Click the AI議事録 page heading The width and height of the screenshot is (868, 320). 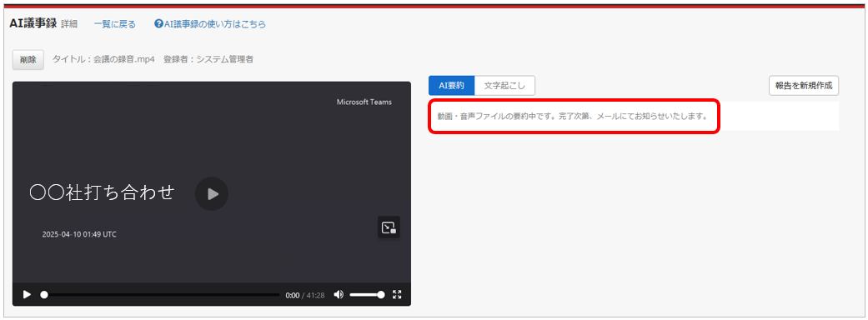(x=33, y=24)
